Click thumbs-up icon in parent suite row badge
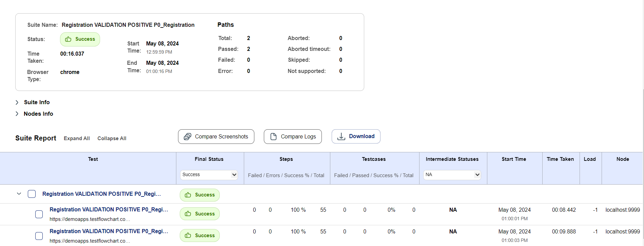This screenshot has height=246, width=644. click(x=188, y=195)
